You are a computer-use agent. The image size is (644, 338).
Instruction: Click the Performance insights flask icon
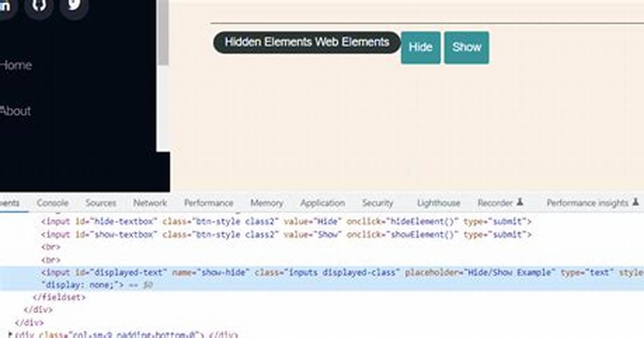click(635, 202)
